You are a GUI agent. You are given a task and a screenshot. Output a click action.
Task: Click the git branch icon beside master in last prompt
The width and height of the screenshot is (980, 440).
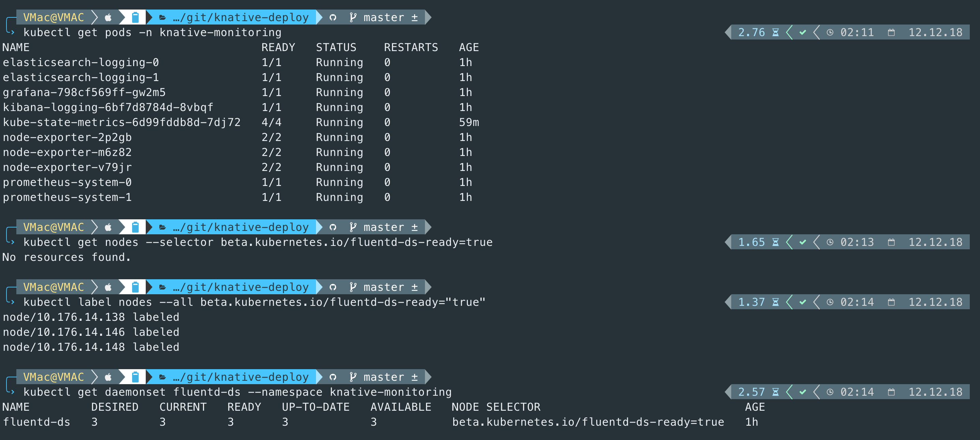[353, 377]
